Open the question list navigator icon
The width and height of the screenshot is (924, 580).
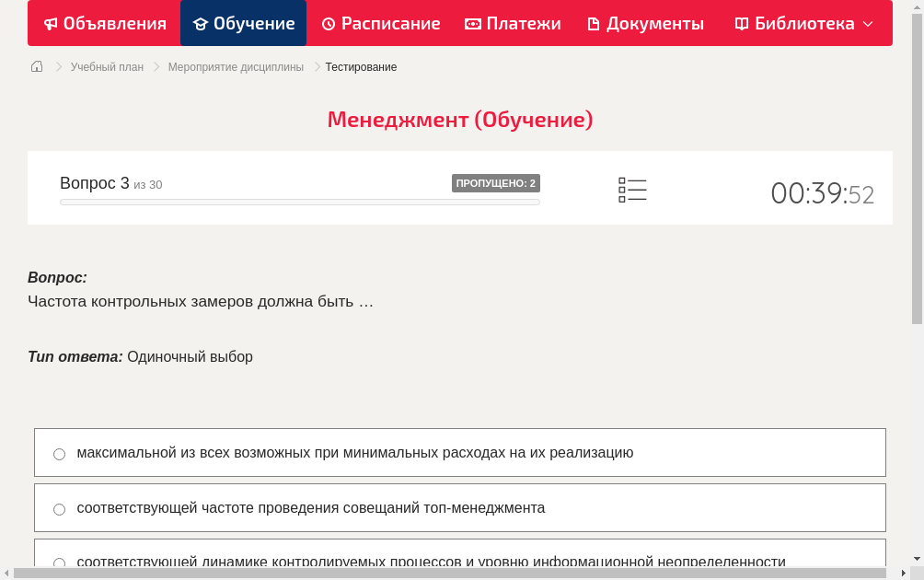pyautogui.click(x=632, y=189)
